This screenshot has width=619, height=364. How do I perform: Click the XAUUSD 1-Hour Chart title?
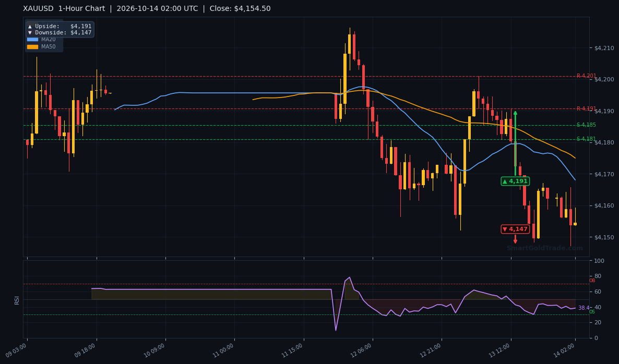click(64, 9)
